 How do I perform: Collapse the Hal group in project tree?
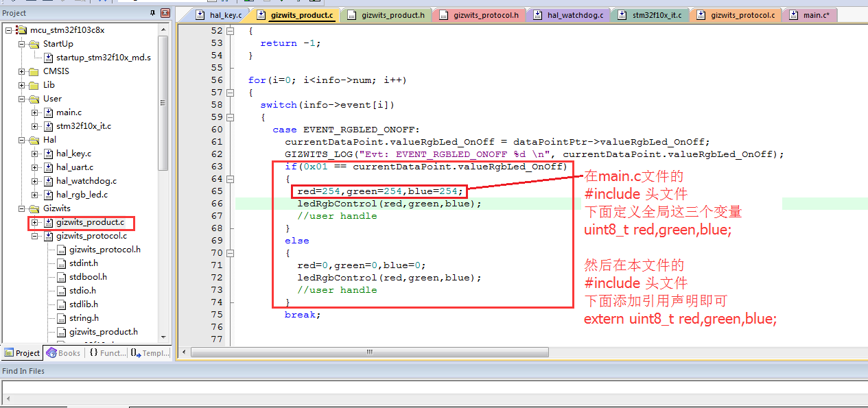(x=22, y=140)
